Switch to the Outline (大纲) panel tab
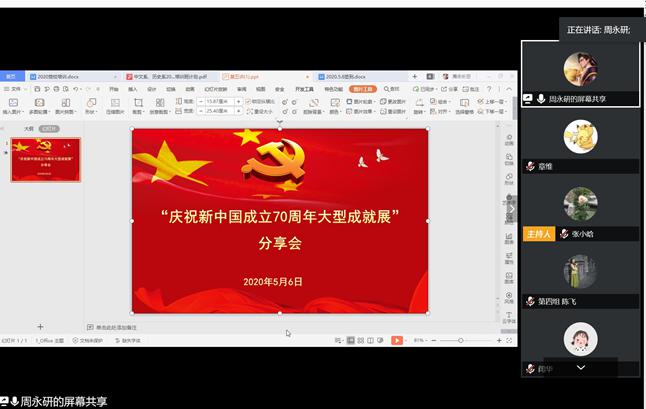The width and height of the screenshot is (646, 409). 28,129
